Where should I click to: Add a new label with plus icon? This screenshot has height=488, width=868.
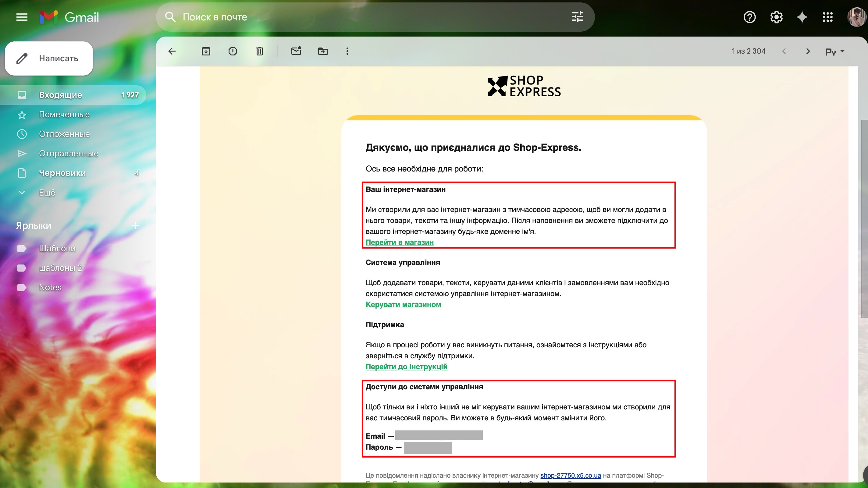click(x=135, y=225)
